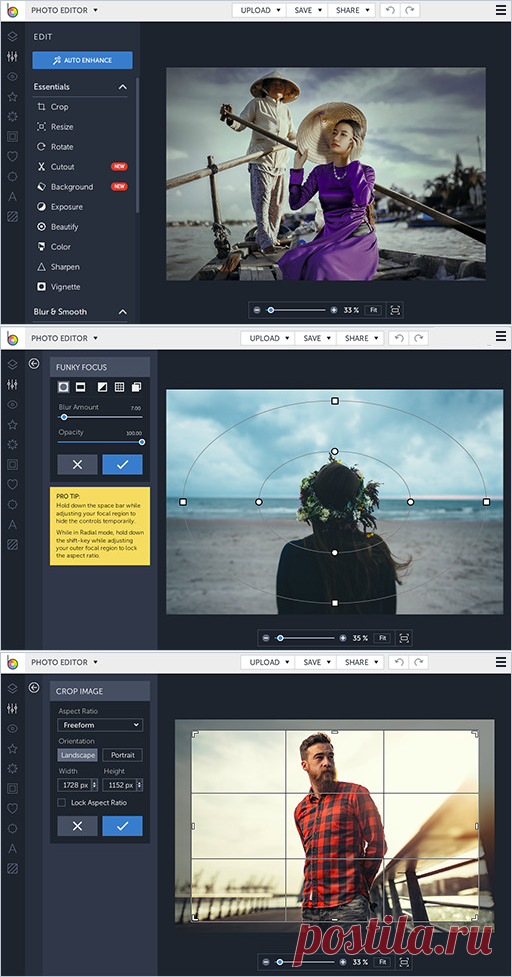
Task: Open the Freeform aspect ratio dropdown
Action: tap(100, 725)
